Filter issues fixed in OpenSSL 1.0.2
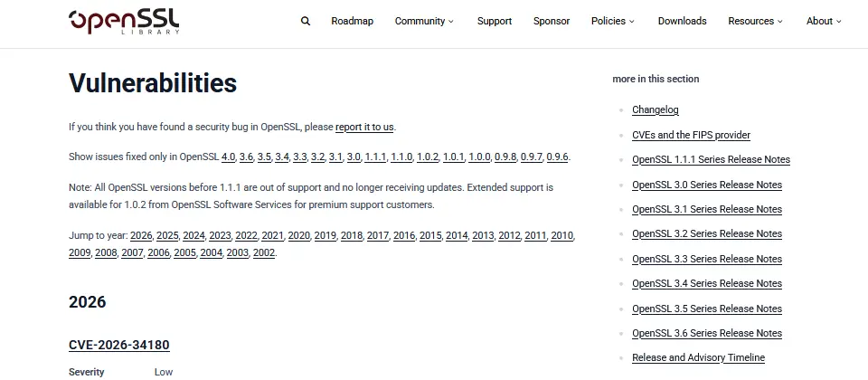This screenshot has width=868, height=380. [x=428, y=157]
